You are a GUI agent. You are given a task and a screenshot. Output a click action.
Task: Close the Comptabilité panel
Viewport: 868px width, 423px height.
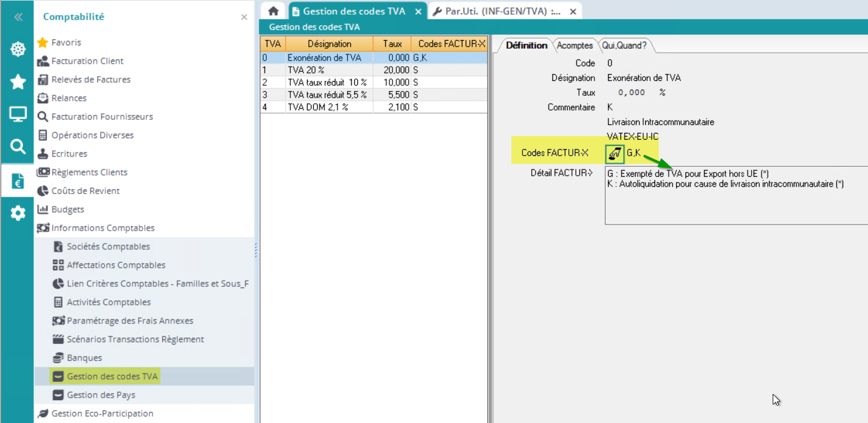(244, 17)
